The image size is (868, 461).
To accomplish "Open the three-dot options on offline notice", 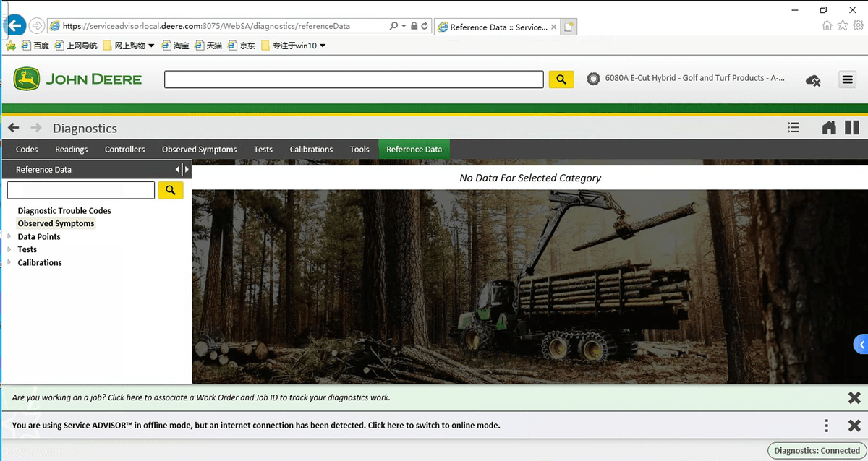I will tap(827, 426).
